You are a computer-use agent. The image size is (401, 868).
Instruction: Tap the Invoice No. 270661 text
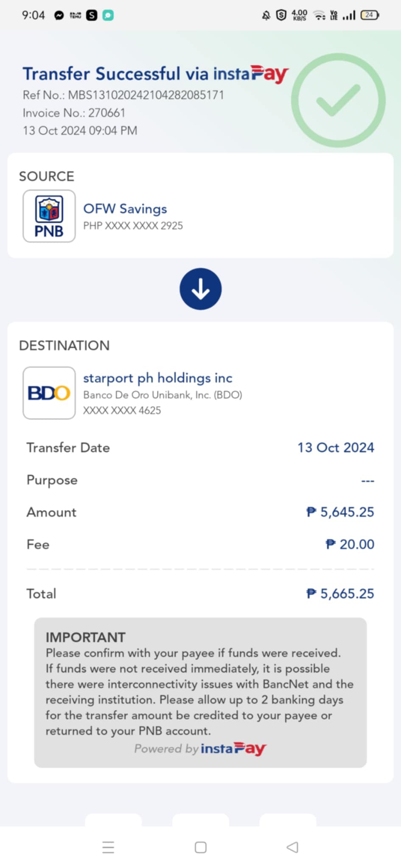coord(74,113)
